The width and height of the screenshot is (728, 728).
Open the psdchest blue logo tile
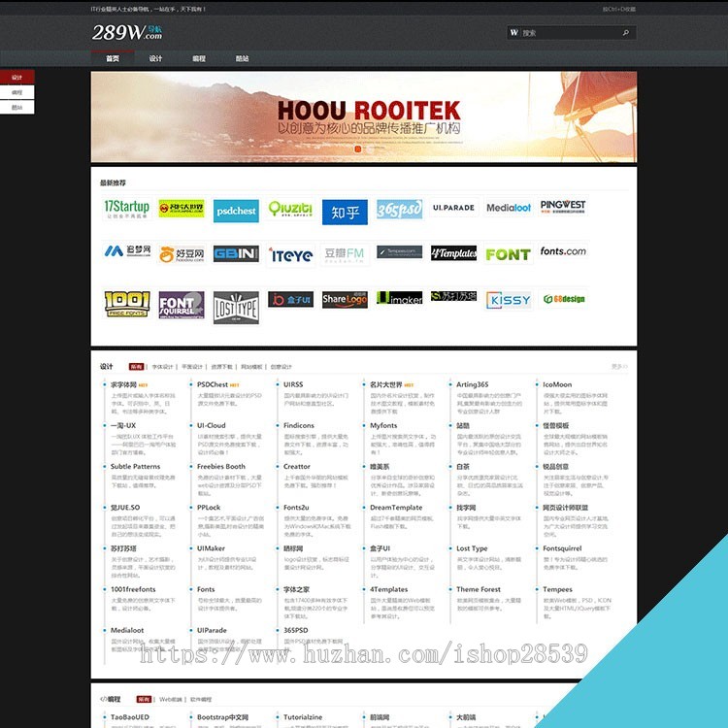tap(236, 211)
